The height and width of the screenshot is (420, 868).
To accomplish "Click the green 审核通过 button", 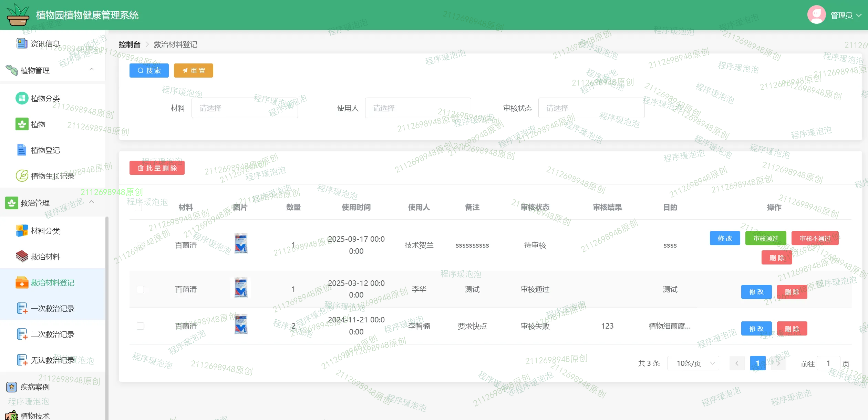I will pos(765,238).
